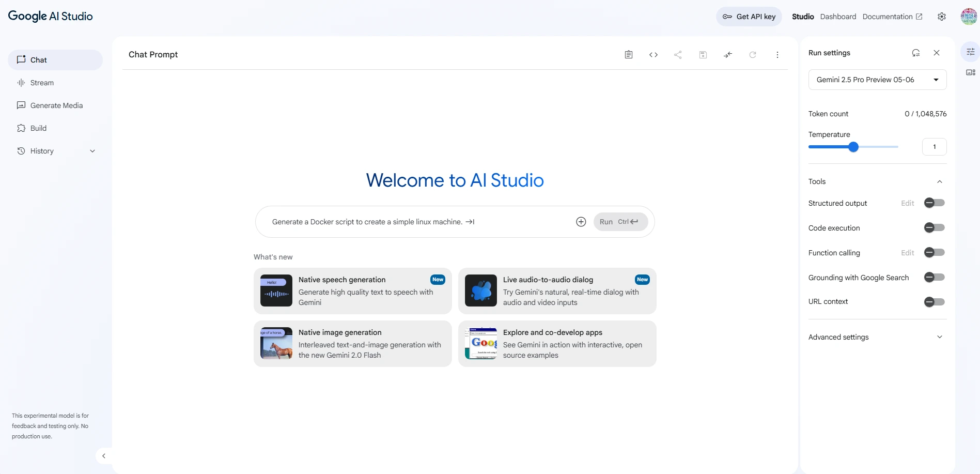Click the reset Run settings icon
The width and height of the screenshot is (980, 474).
coord(916,53)
